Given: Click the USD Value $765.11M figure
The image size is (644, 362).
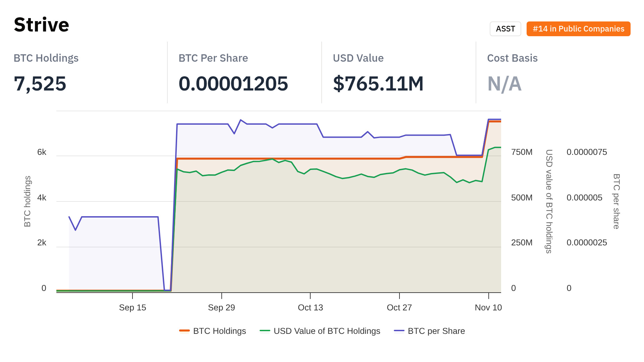Looking at the screenshot, I should pyautogui.click(x=378, y=83).
